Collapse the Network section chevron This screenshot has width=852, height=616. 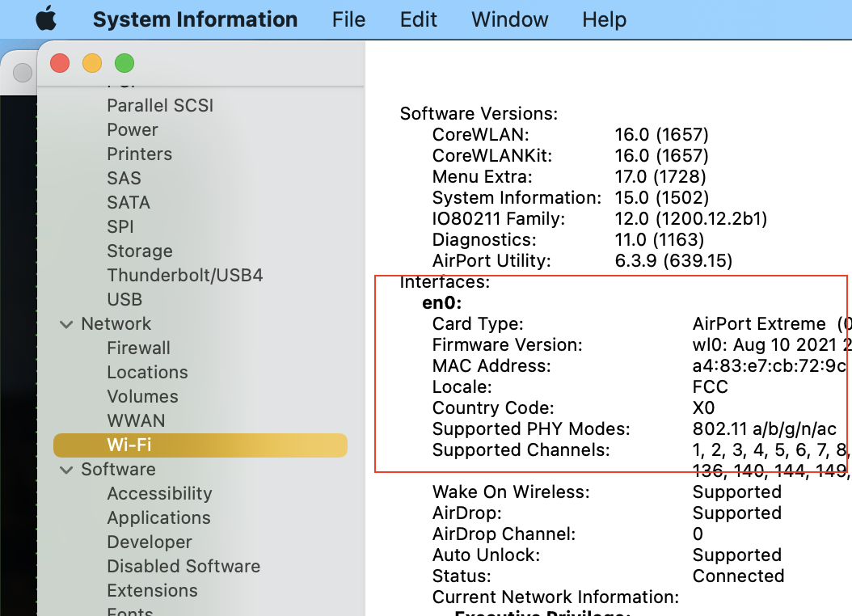click(x=65, y=324)
